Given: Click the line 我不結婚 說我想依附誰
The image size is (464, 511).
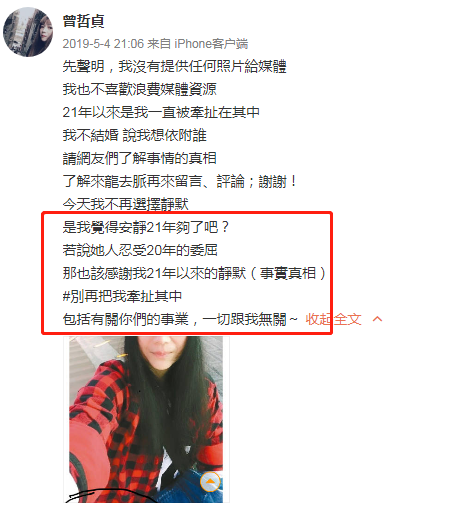Looking at the screenshot, I should [135, 135].
